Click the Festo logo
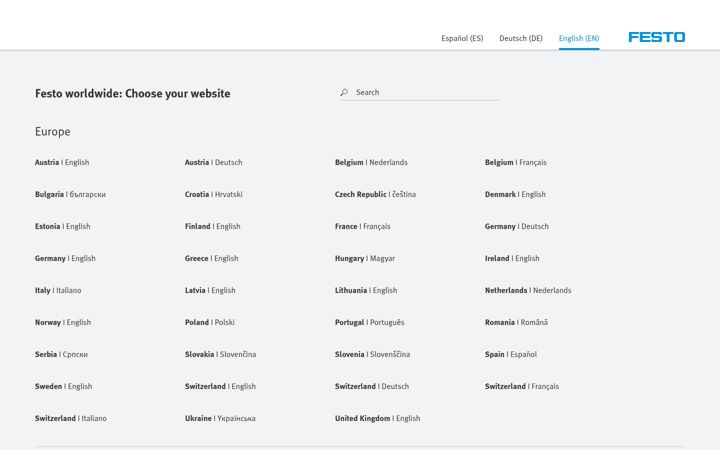This screenshot has height=450, width=720. [x=657, y=37]
